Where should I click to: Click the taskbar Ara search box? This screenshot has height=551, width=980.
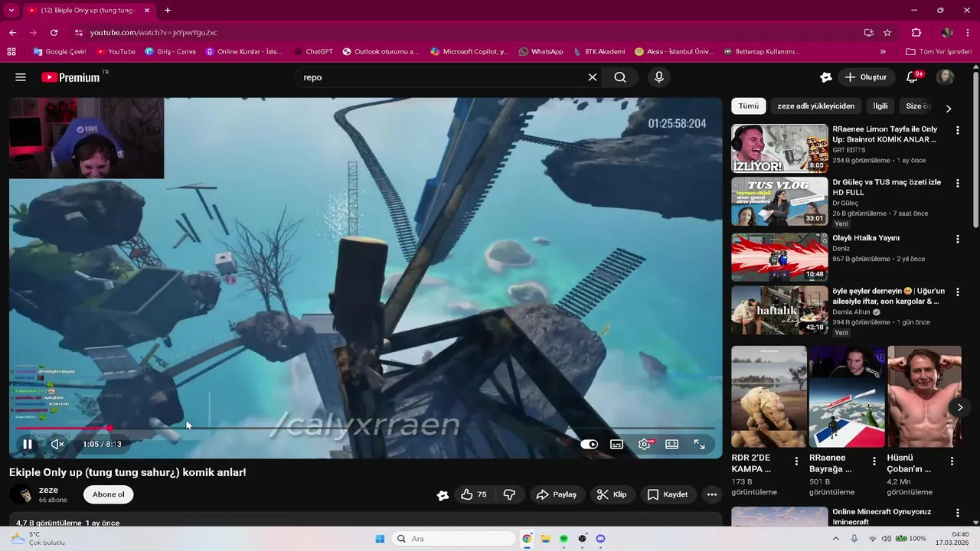(454, 539)
